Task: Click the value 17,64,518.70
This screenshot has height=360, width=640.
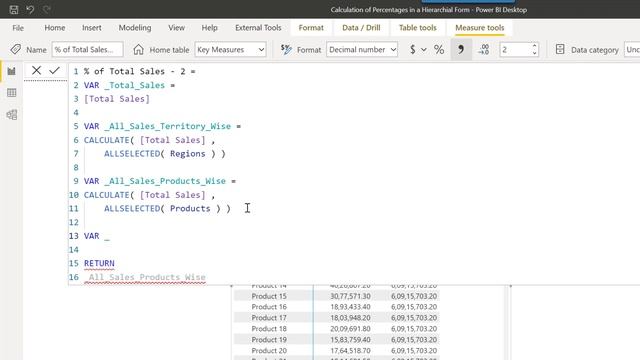Action: pyautogui.click(x=350, y=351)
